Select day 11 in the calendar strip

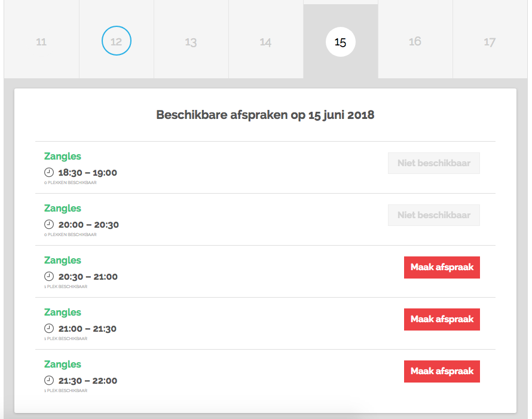tap(41, 42)
